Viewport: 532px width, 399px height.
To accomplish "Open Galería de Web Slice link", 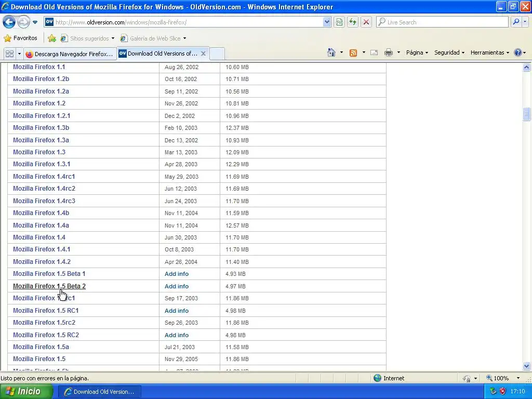I will point(153,38).
